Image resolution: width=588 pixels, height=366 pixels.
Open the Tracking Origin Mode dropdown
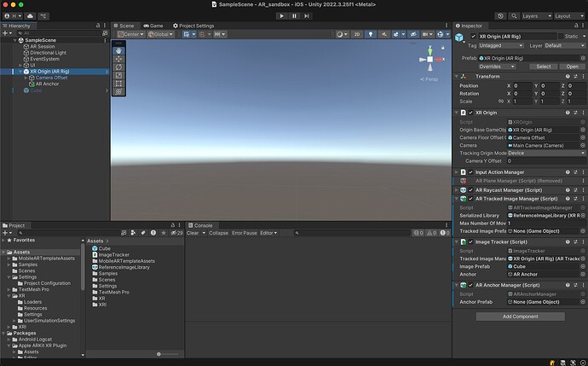pos(545,153)
